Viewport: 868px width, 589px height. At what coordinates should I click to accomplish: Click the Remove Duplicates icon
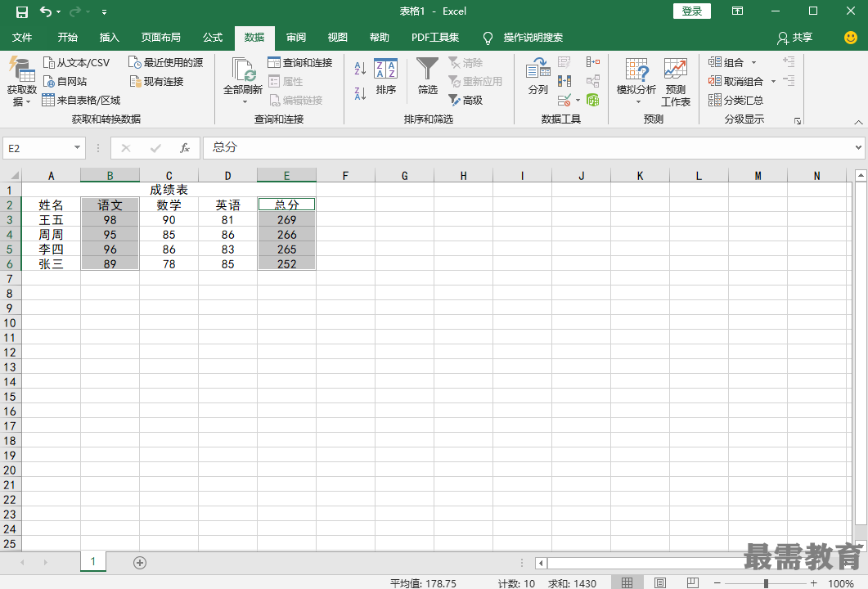click(564, 81)
